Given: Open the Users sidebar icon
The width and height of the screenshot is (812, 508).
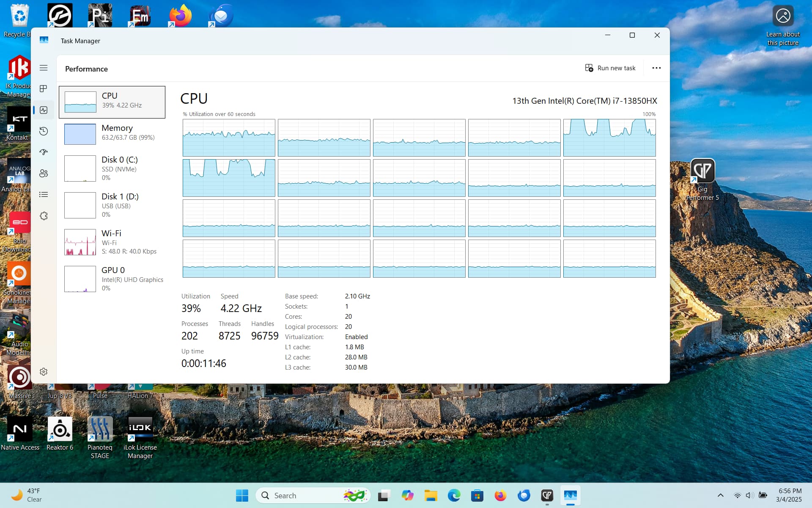Looking at the screenshot, I should (x=44, y=174).
